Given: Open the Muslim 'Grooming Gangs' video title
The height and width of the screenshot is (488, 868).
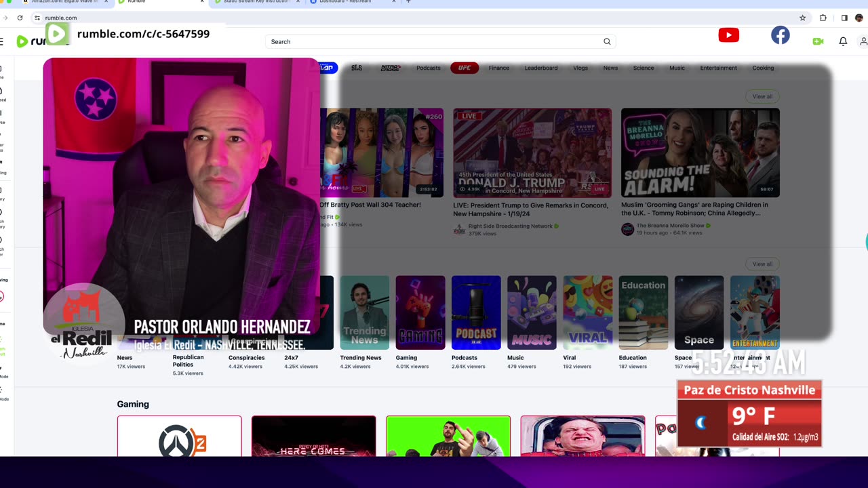Looking at the screenshot, I should click(x=695, y=209).
